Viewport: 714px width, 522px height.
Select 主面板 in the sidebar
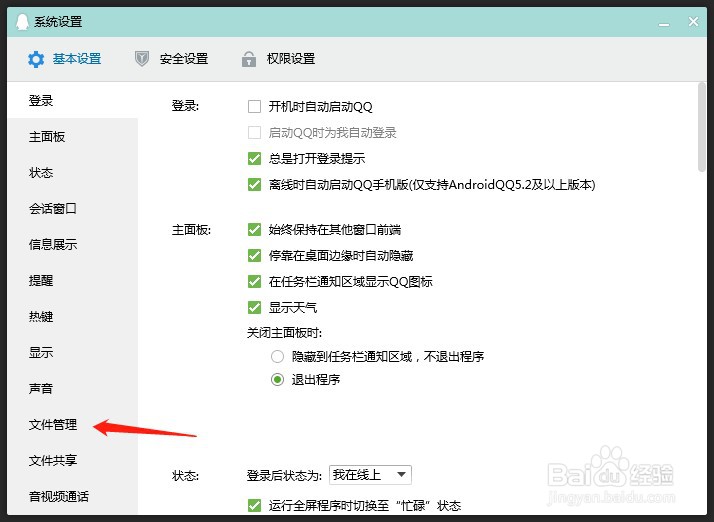(72, 137)
